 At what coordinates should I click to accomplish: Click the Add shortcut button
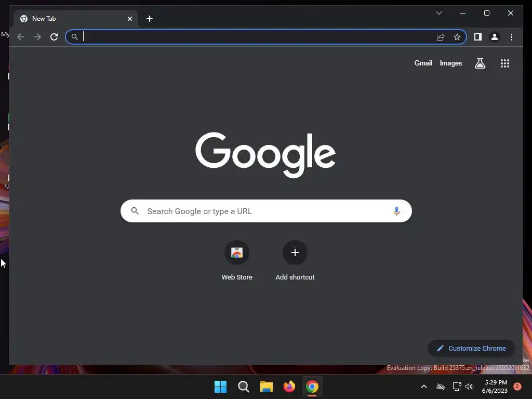295,261
